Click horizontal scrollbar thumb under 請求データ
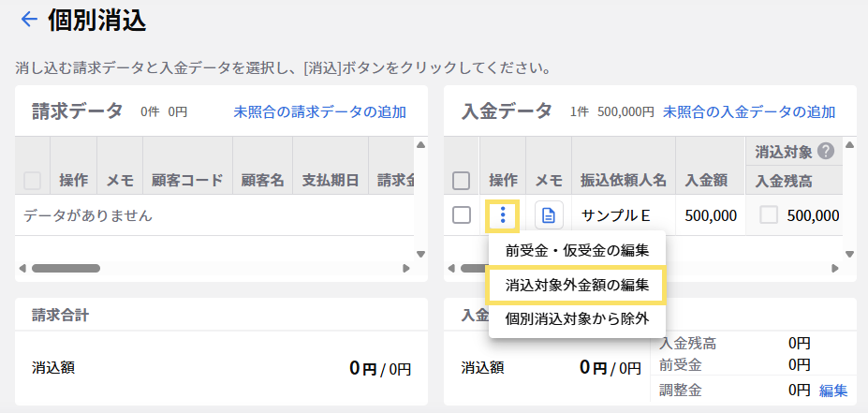The width and height of the screenshot is (868, 413). (66, 268)
